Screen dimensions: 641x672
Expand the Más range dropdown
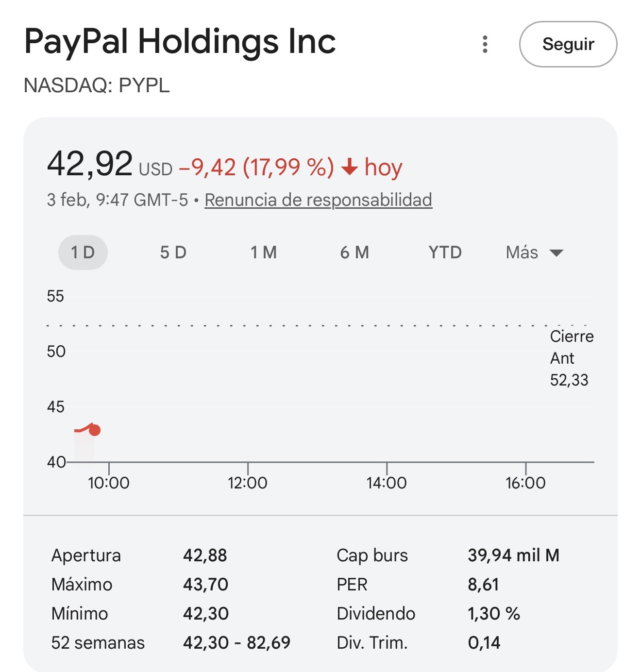534,252
